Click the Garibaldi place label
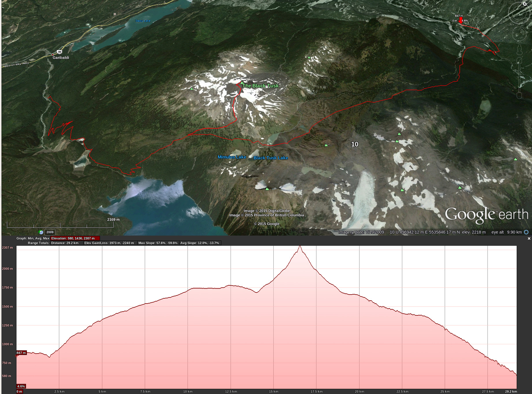The image size is (532, 394). pyautogui.click(x=61, y=58)
